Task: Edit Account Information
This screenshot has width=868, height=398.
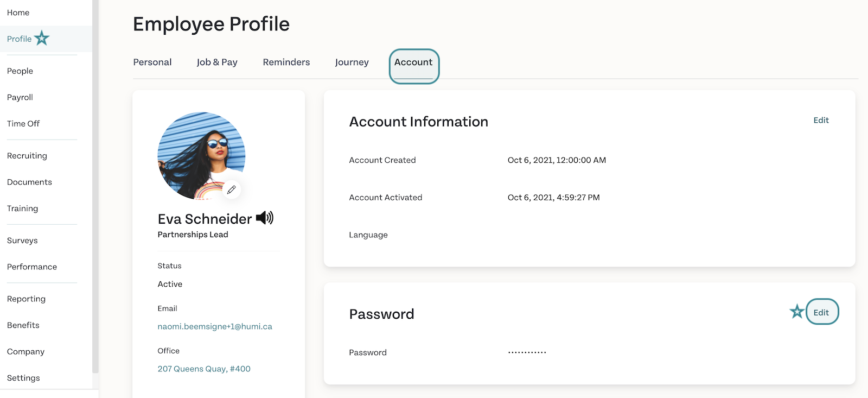Action: click(x=821, y=121)
